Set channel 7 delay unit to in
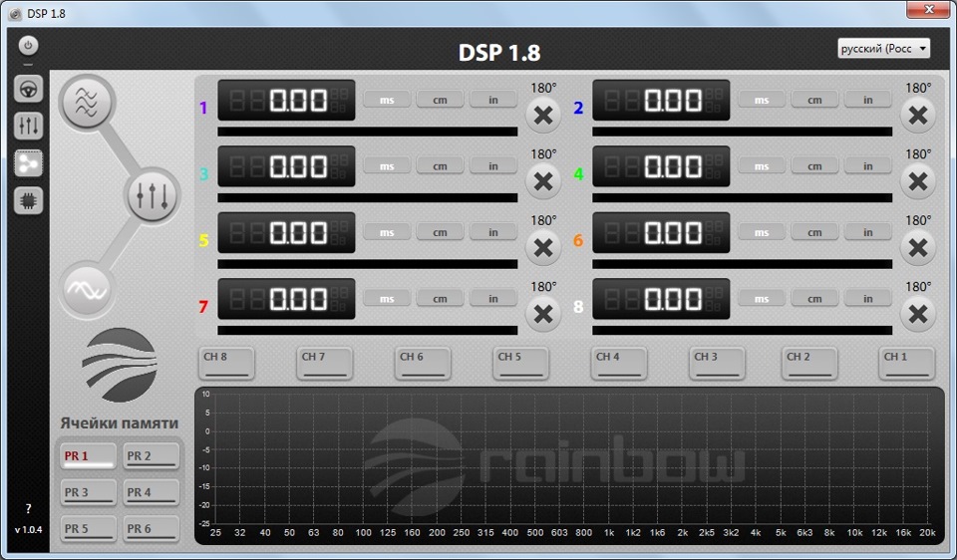The width and height of the screenshot is (957, 560). 493,299
